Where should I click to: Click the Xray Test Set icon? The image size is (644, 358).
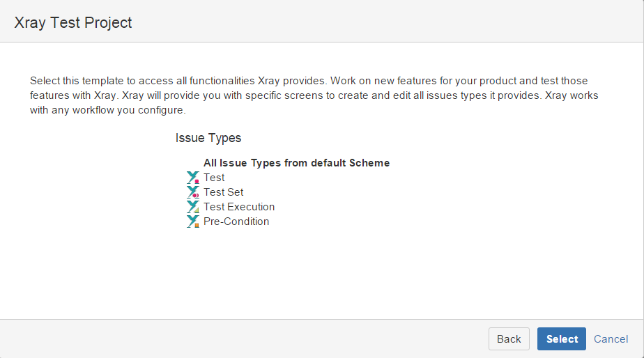pyautogui.click(x=192, y=192)
